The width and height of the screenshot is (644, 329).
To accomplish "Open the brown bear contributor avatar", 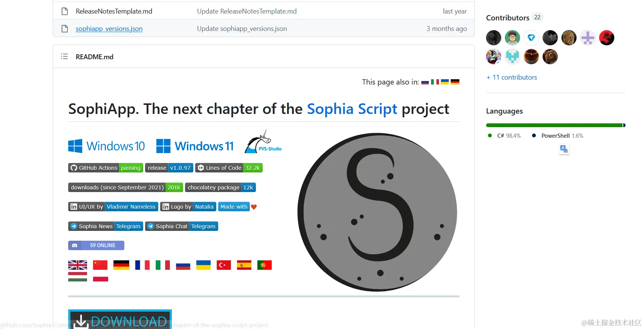I will [x=550, y=57].
